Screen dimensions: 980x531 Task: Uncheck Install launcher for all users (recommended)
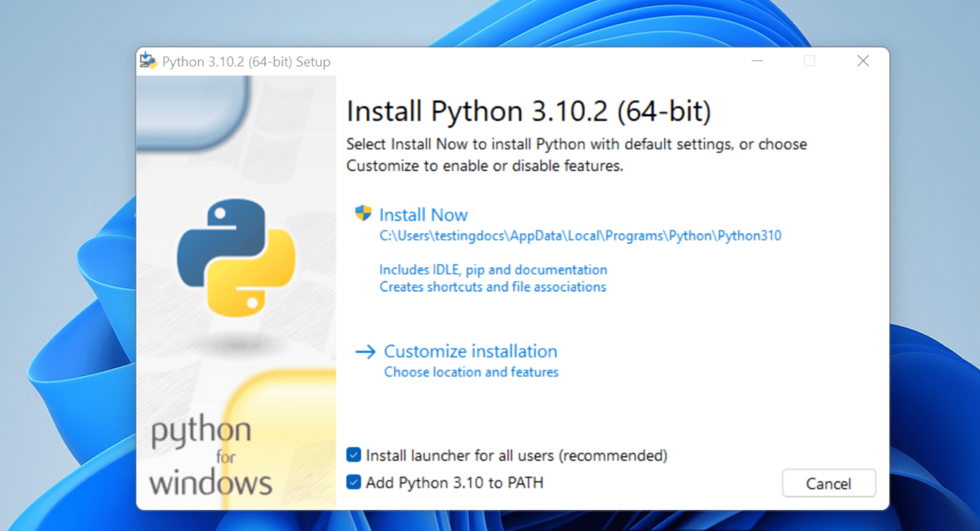[354, 455]
